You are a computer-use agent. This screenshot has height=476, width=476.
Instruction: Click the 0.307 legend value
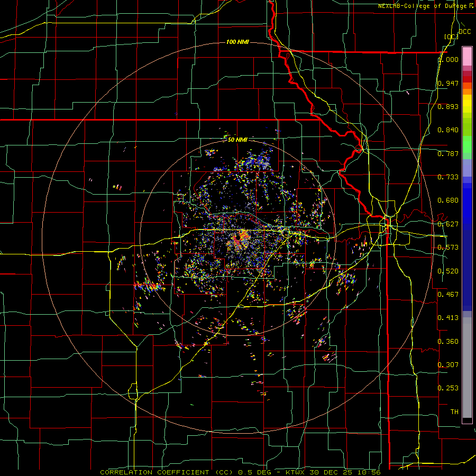pos(448,365)
